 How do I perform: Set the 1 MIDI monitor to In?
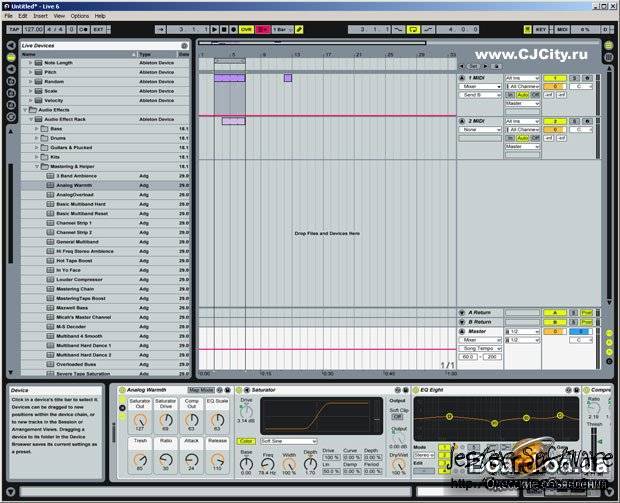point(510,95)
